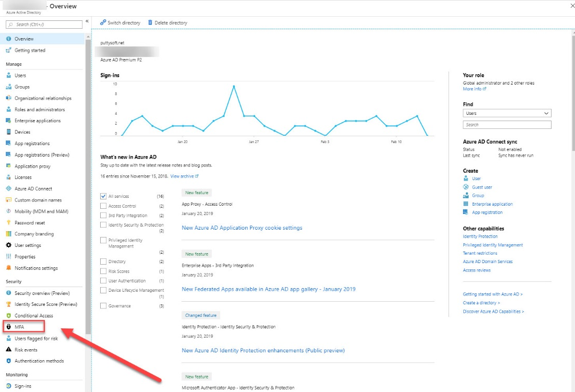The width and height of the screenshot is (575, 392).
Task: Open App registrations (Preview) menu item
Action: click(42, 155)
